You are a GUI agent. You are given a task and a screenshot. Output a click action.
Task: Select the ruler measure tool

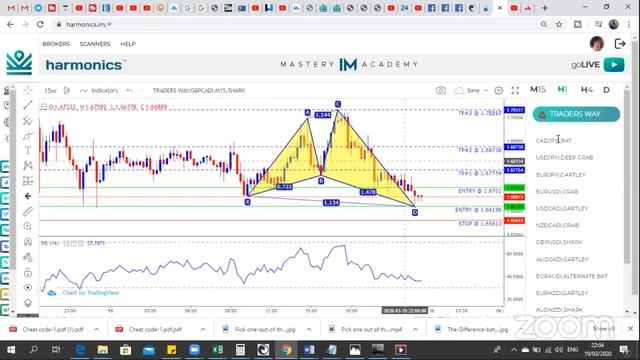[x=28, y=211]
